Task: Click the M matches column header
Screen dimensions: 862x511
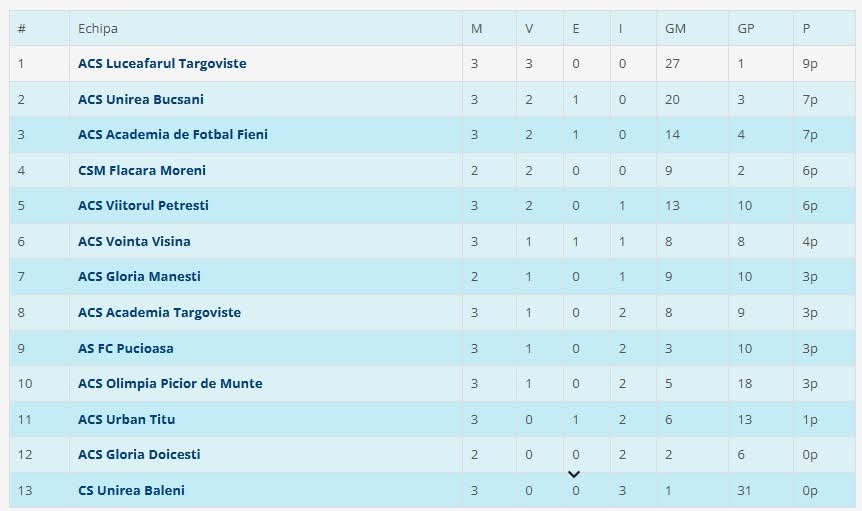Action: tap(477, 28)
